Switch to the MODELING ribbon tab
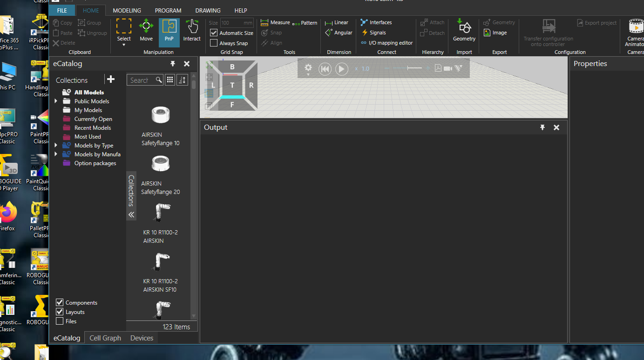The height and width of the screenshot is (360, 644). [127, 10]
